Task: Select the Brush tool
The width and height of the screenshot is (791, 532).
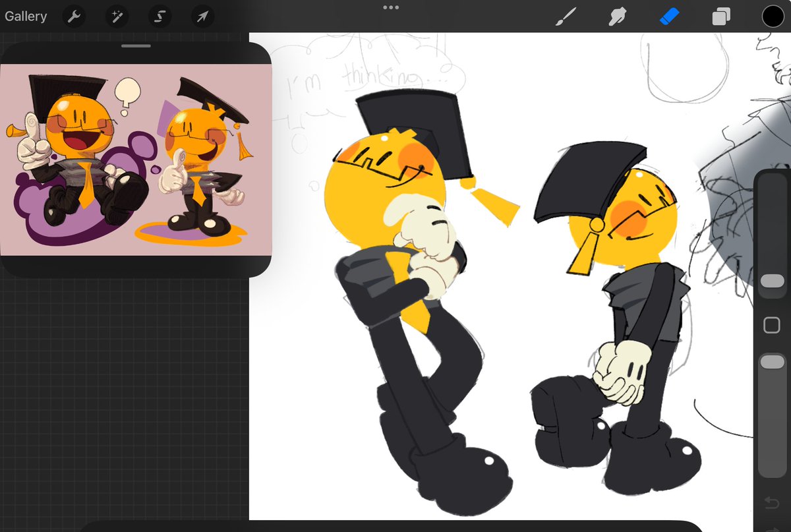Action: [x=566, y=16]
